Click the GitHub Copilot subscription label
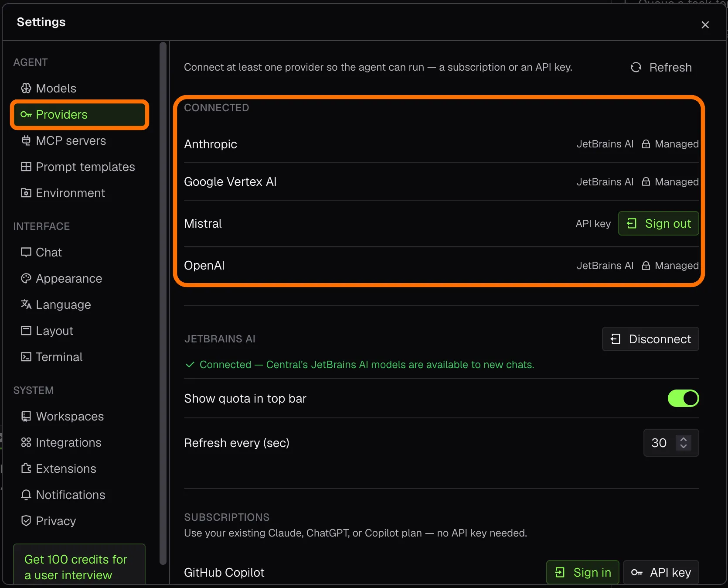This screenshot has width=728, height=588. click(x=224, y=572)
